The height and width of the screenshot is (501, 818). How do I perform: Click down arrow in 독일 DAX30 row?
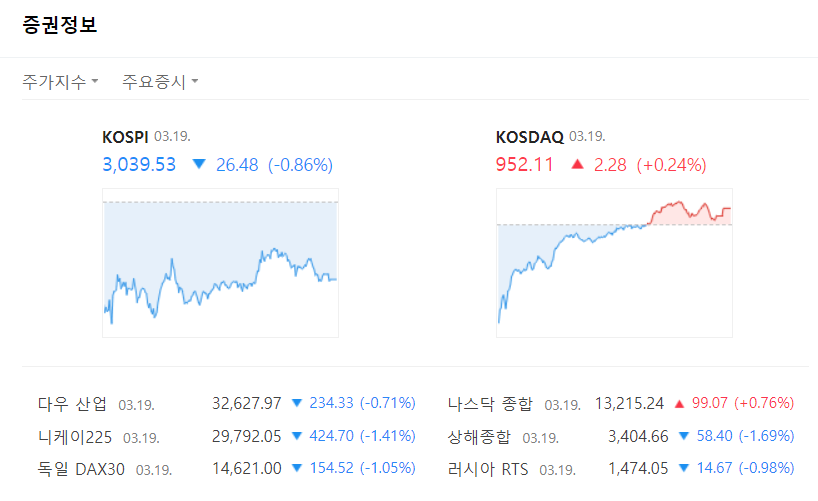(296, 468)
